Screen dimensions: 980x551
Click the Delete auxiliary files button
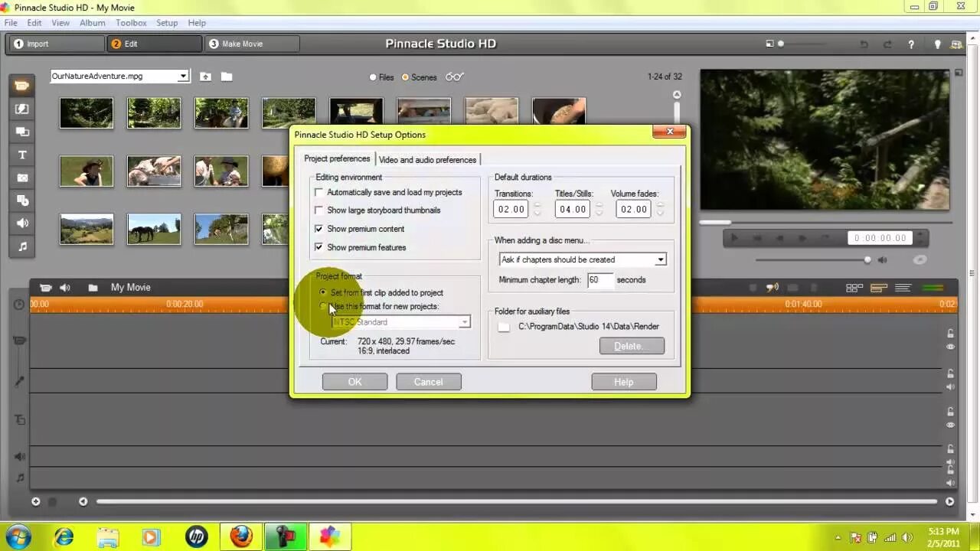coord(632,346)
